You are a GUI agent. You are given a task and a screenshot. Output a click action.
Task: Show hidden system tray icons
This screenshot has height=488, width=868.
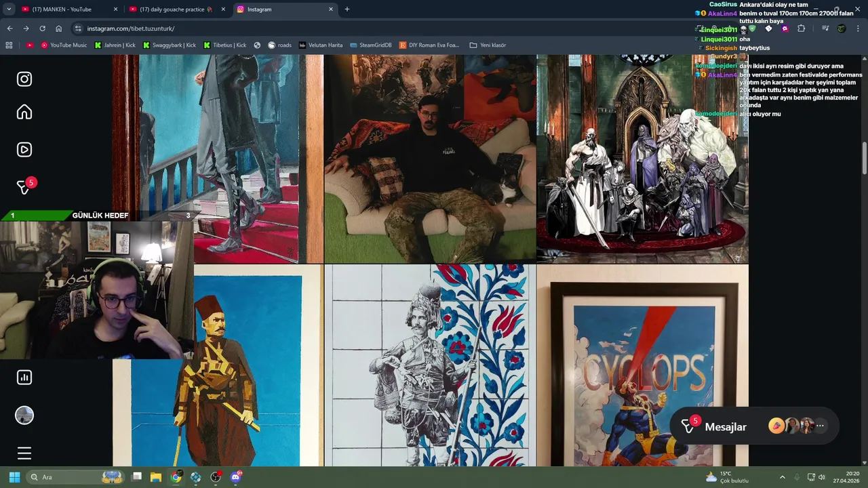pyautogui.click(x=782, y=477)
